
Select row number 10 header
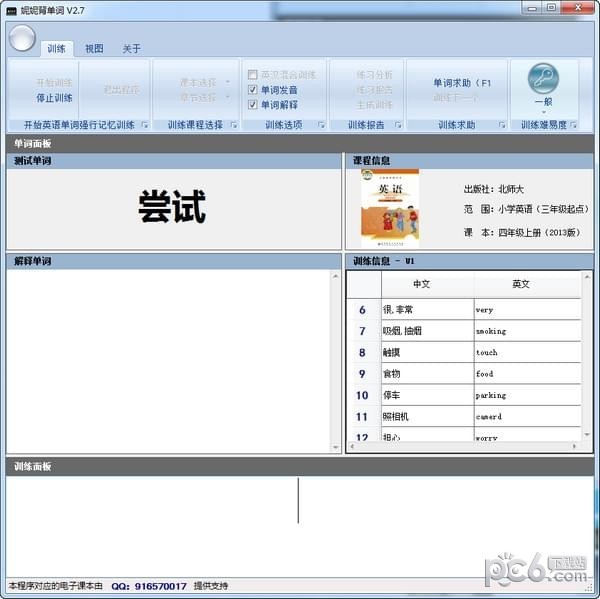[364, 395]
